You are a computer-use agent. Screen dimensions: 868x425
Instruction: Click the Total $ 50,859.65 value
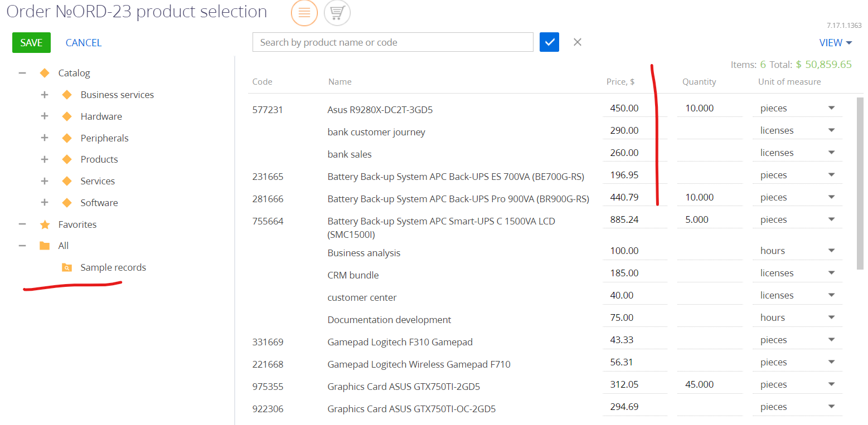coord(823,65)
